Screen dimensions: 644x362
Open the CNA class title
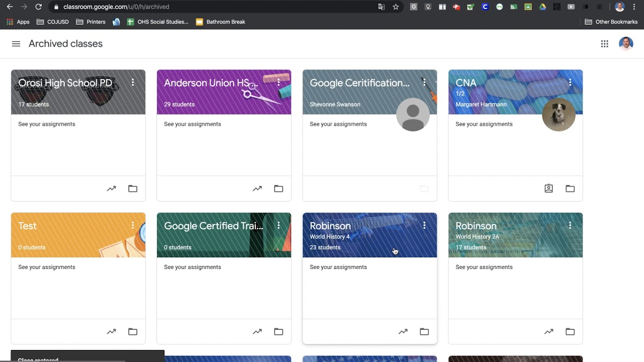pos(466,83)
